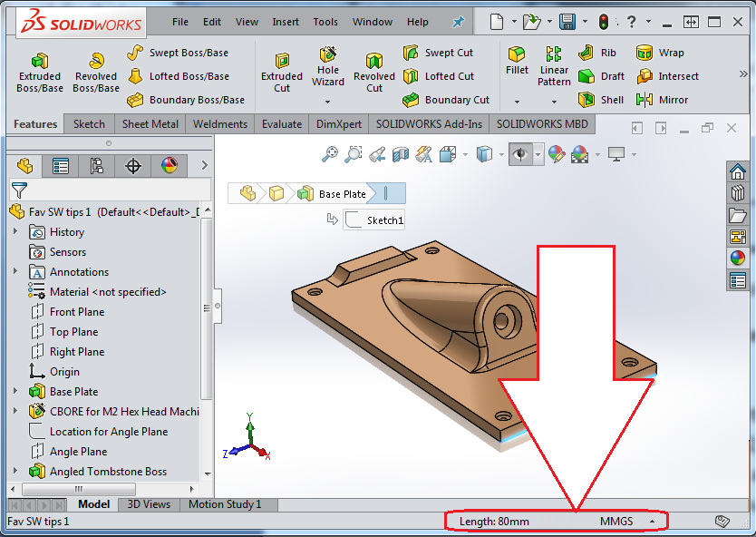Open the ConfigurationManager tab
Viewport: 756px width, 537px height.
click(96, 167)
